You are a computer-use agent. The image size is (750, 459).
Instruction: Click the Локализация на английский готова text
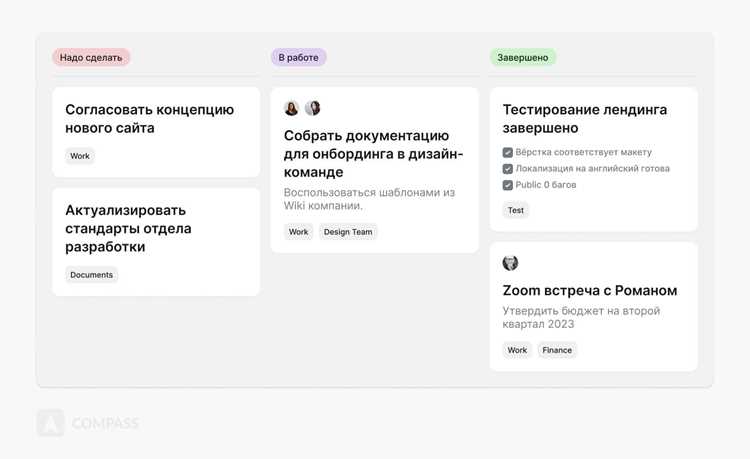coord(593,169)
